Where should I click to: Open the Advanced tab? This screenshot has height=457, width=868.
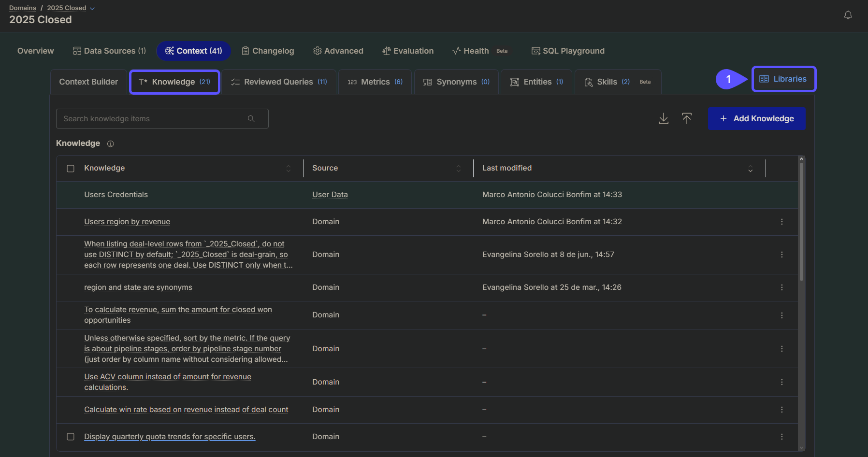(338, 51)
